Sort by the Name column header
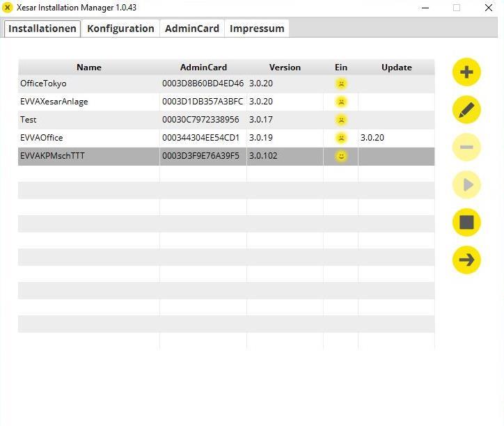The image size is (504, 426). [88, 68]
